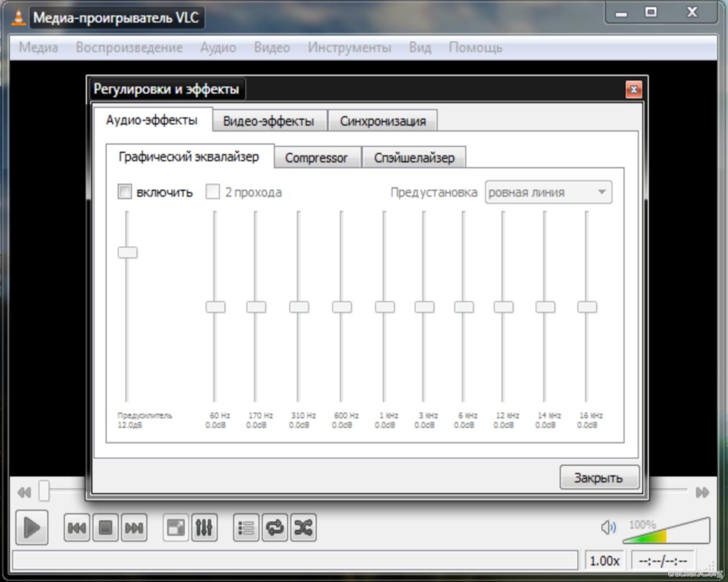Click the Закрыть button
The image size is (728, 582).
[x=598, y=477]
